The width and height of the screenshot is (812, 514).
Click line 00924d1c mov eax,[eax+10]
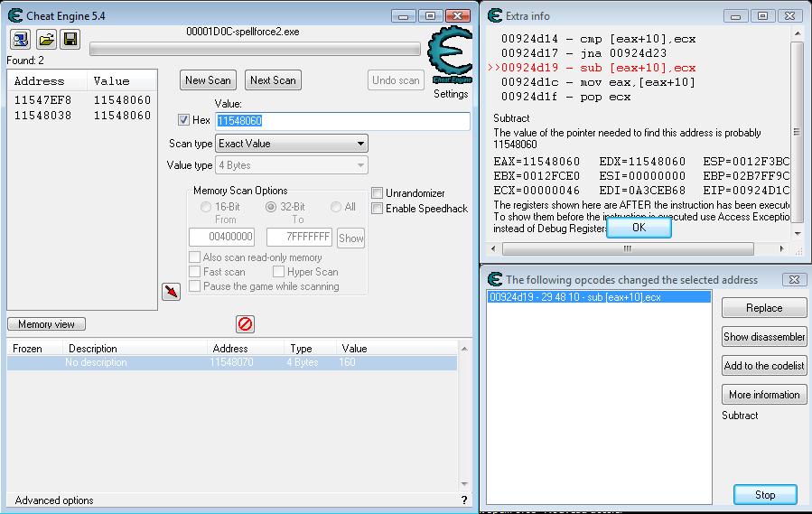coord(598,82)
